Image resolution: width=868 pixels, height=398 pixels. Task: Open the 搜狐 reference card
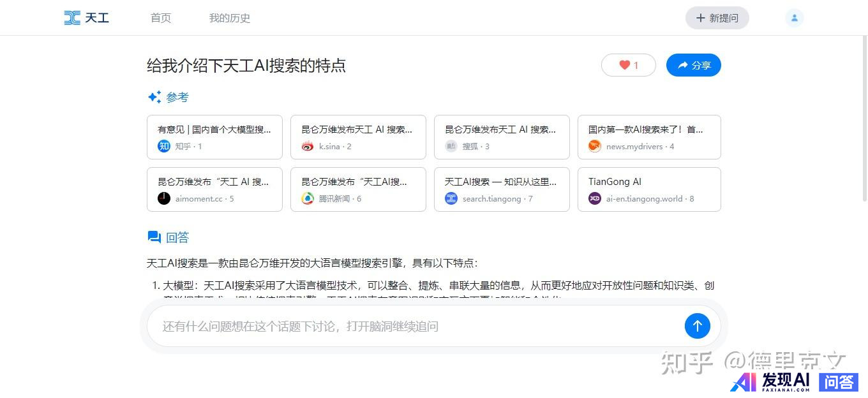(501, 136)
